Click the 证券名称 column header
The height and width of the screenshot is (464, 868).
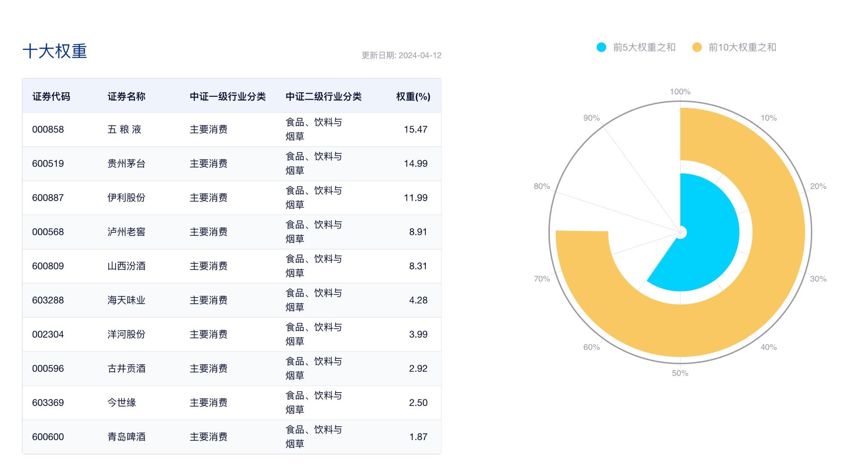(x=126, y=96)
